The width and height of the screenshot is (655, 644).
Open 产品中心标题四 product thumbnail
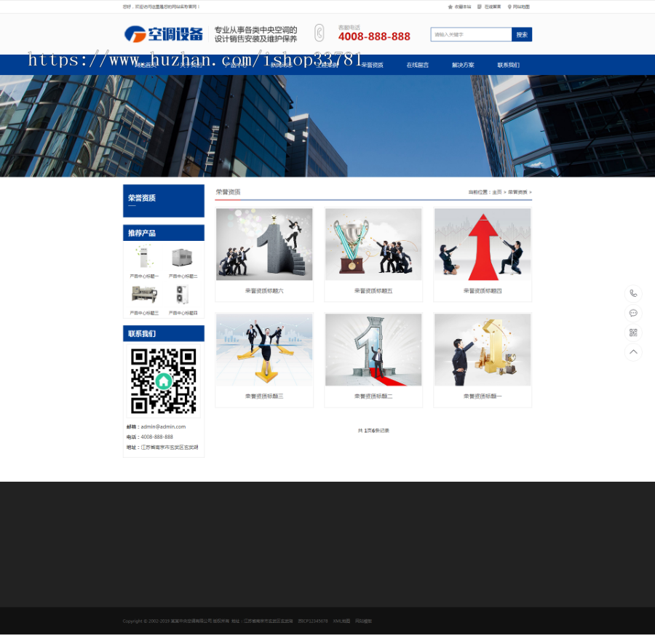pyautogui.click(x=183, y=294)
